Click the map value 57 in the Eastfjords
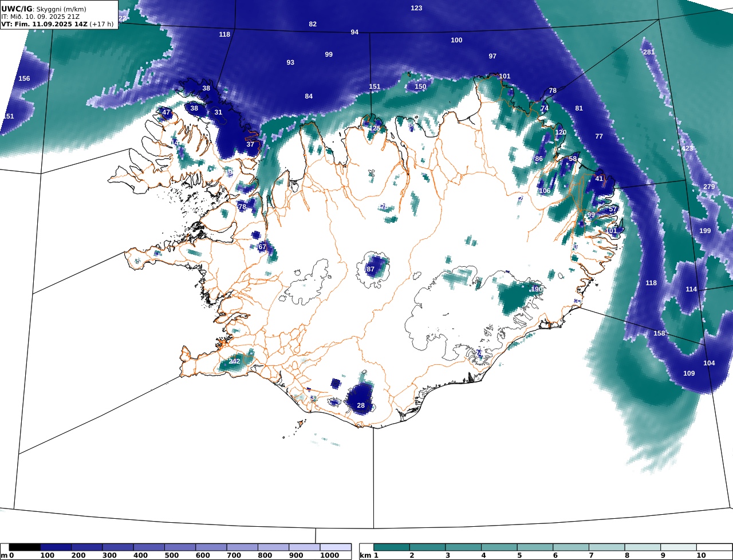Image resolution: width=733 pixels, height=560 pixels. click(613, 210)
